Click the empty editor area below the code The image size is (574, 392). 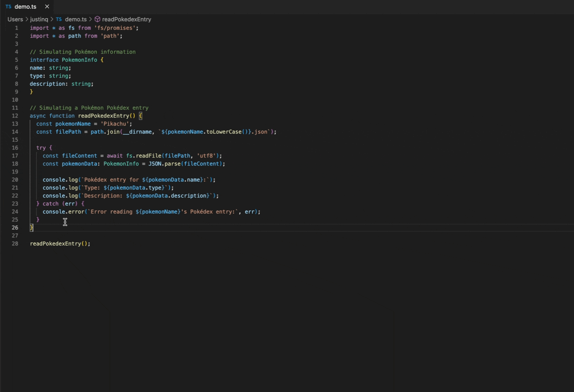(267, 311)
